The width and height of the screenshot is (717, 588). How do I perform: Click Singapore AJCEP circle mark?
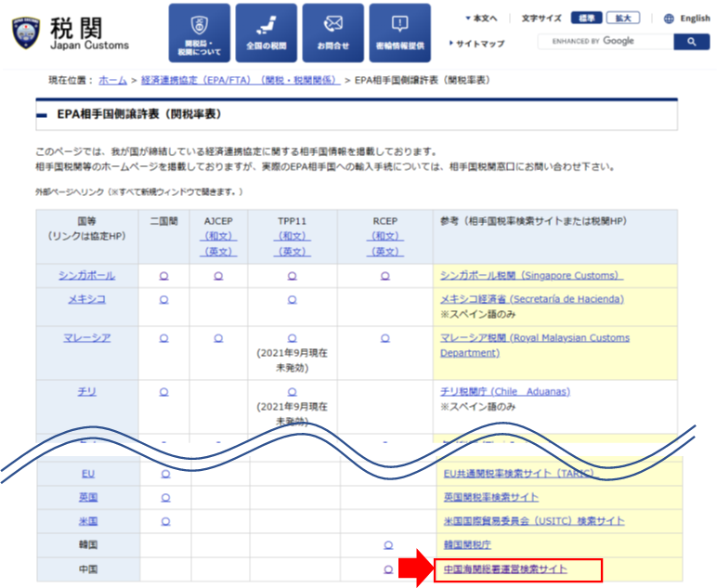pyautogui.click(x=218, y=276)
